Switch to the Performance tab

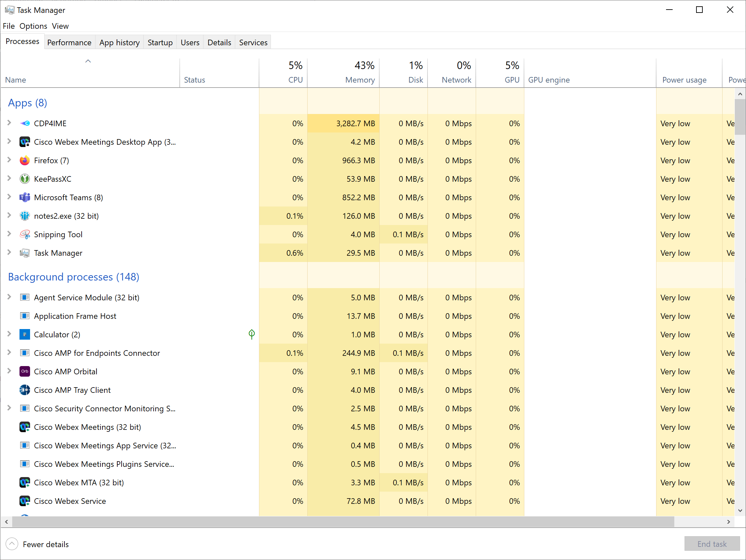point(69,42)
